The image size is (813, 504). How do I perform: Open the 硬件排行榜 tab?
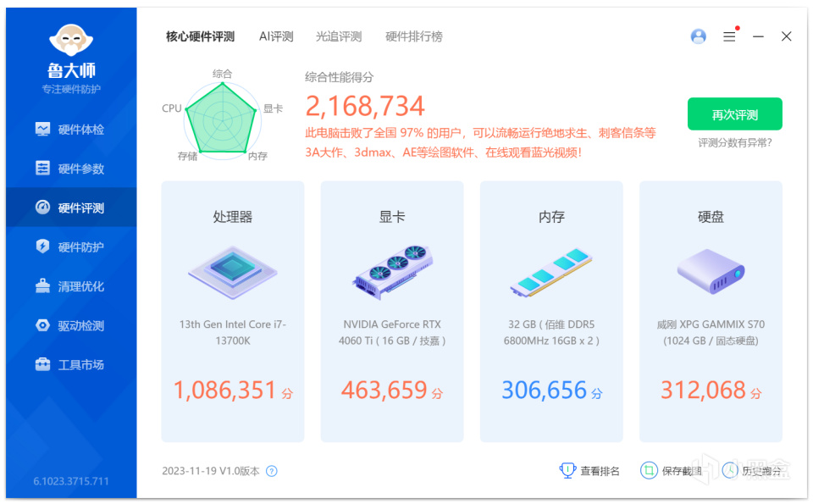tap(414, 36)
